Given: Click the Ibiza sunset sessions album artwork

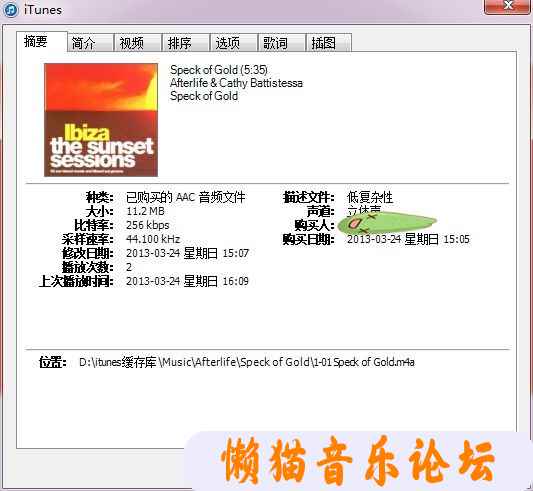Looking at the screenshot, I should tap(101, 120).
